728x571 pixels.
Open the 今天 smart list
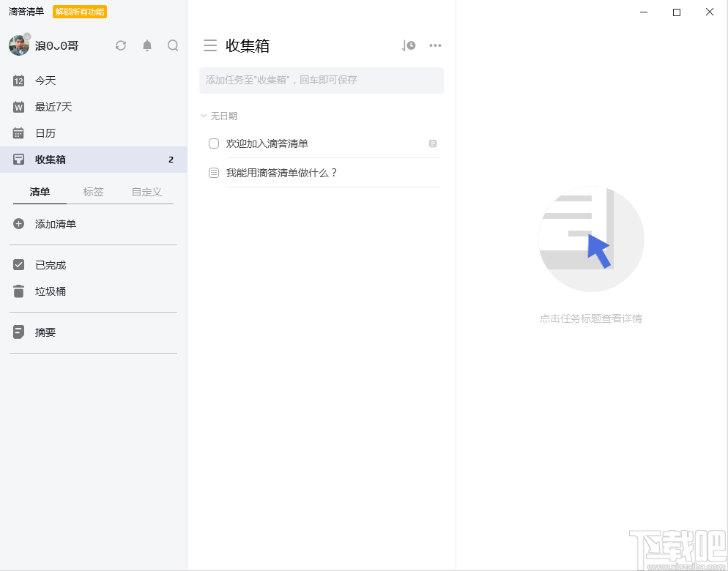[x=44, y=81]
